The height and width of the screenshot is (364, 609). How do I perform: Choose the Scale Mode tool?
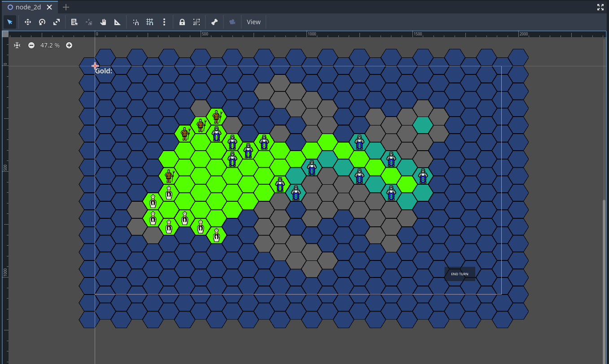point(57,22)
